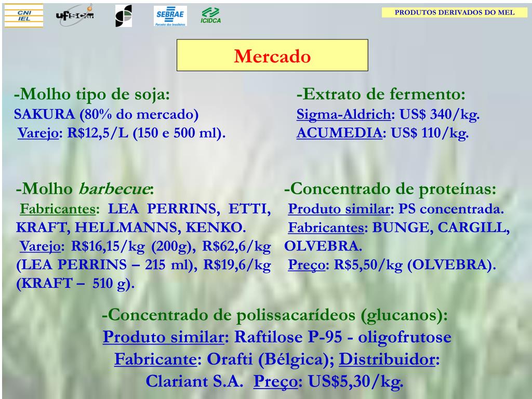
Task: Select text R$5,50/kg (OLVEBRA).
Action: click(x=415, y=265)
